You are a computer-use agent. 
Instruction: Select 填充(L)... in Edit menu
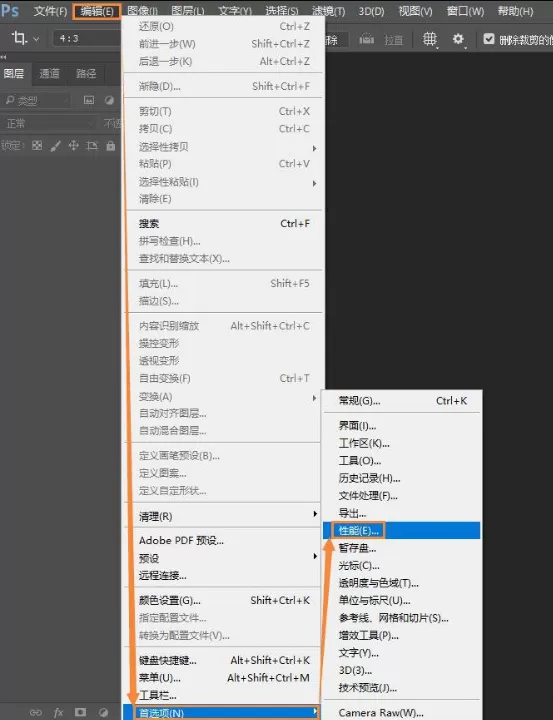pyautogui.click(x=223, y=283)
